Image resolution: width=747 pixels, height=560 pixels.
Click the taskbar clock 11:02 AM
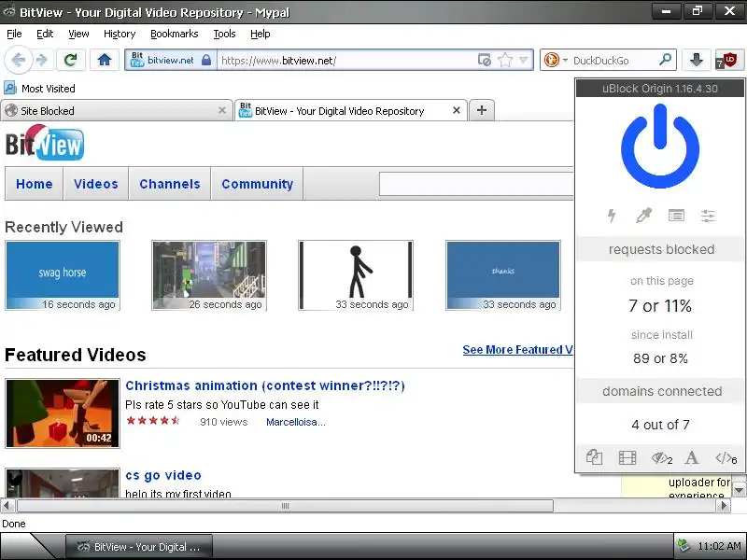click(719, 546)
